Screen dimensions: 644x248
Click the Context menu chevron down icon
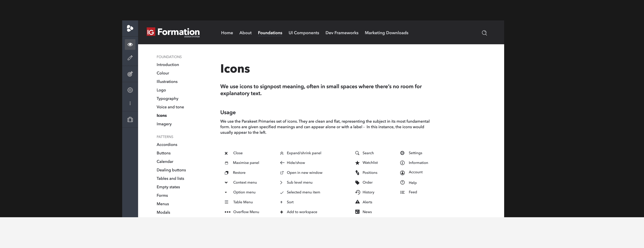[x=226, y=182]
